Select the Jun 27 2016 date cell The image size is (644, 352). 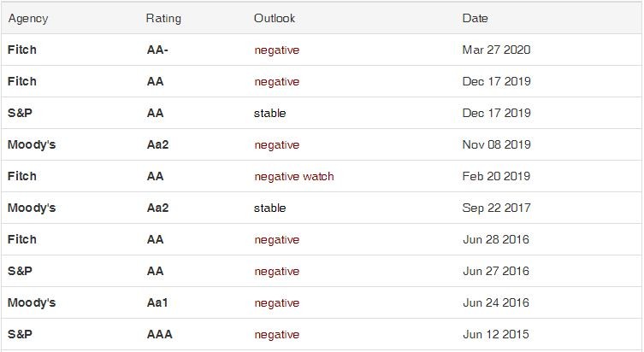coord(496,271)
